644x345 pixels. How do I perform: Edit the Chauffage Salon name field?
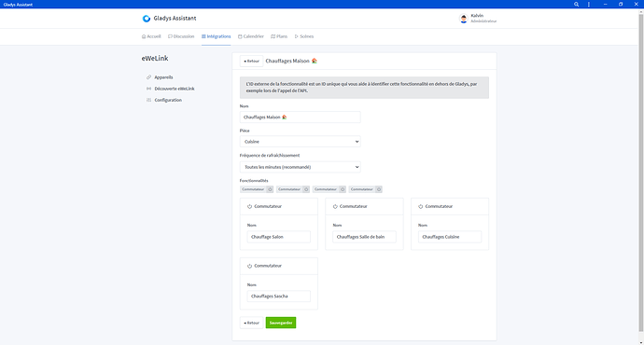coord(279,237)
